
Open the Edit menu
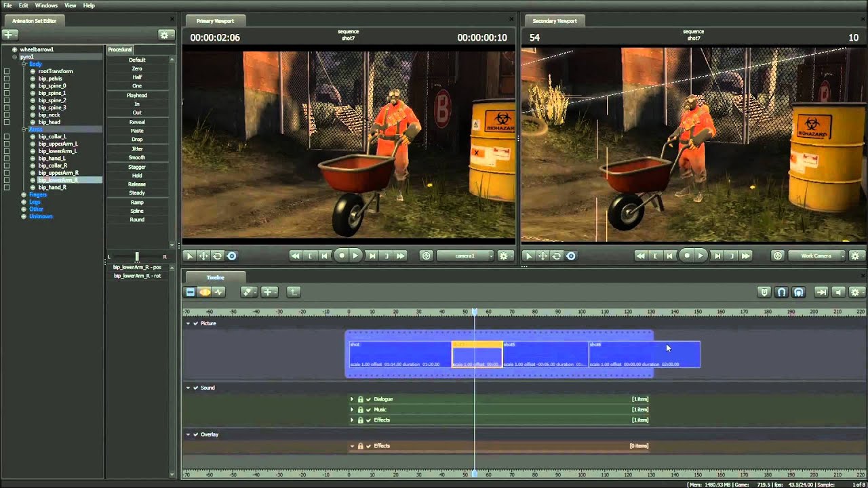pyautogui.click(x=23, y=5)
